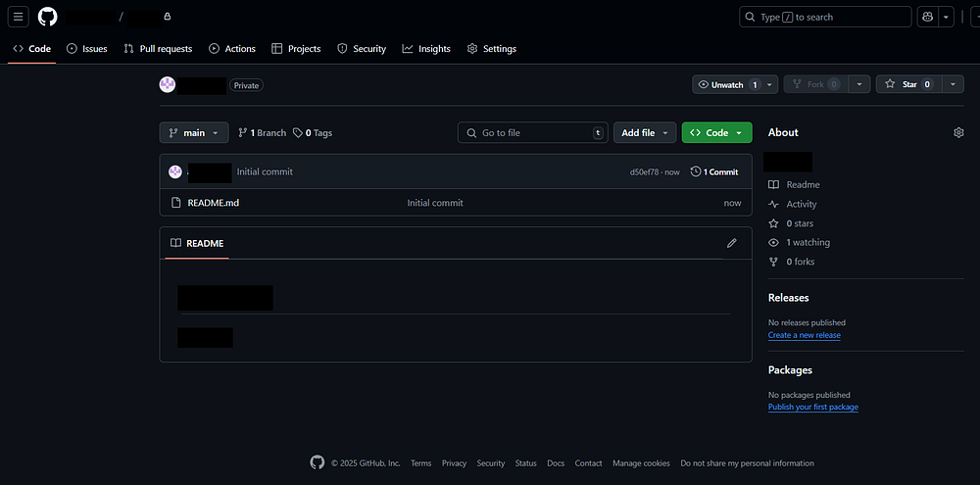Image resolution: width=980 pixels, height=485 pixels.
Task: Open the Pull requests tab
Action: pyautogui.click(x=158, y=49)
